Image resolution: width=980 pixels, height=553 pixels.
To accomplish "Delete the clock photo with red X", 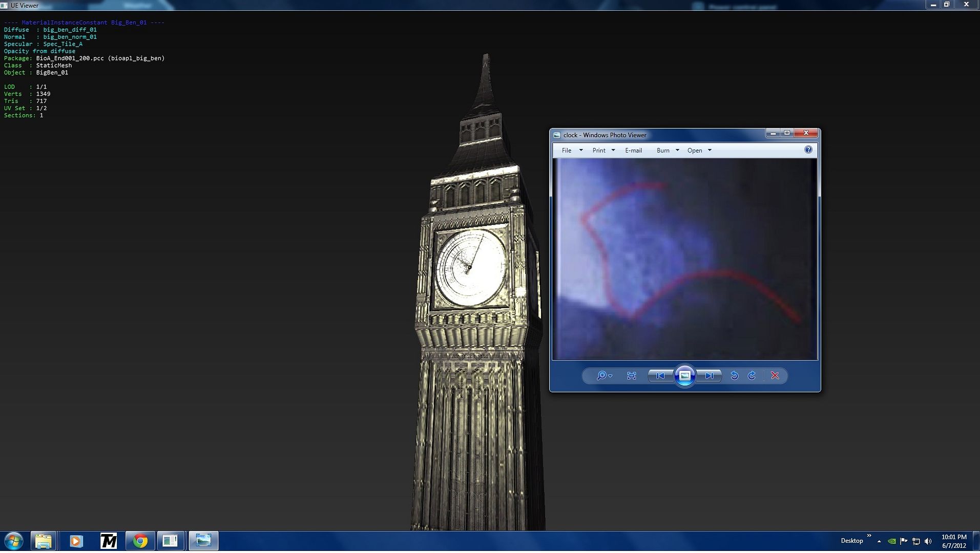I will click(775, 376).
